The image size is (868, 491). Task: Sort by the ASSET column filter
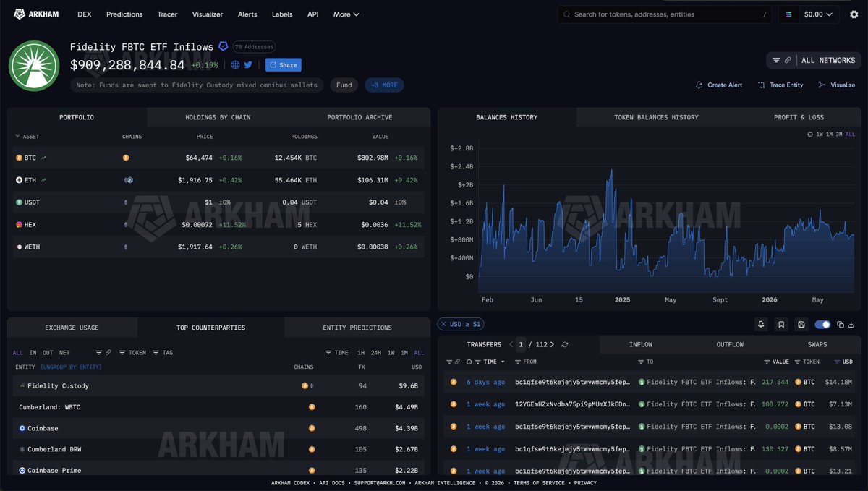(27, 137)
